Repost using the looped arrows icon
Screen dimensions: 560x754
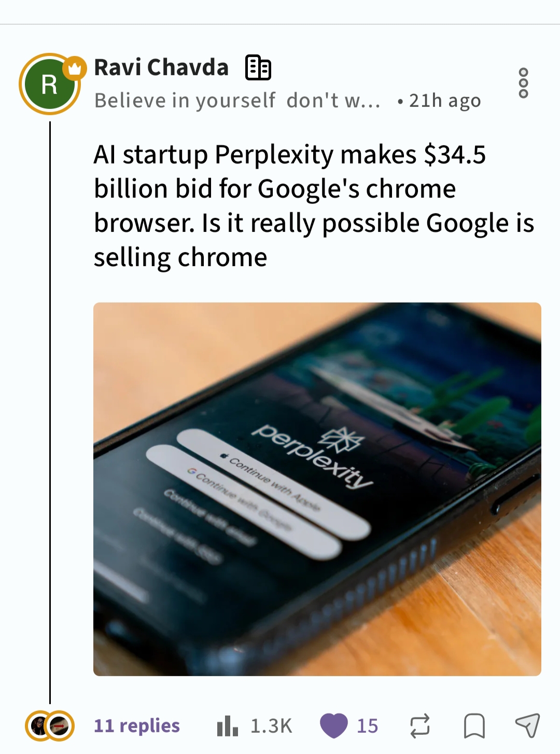click(419, 725)
